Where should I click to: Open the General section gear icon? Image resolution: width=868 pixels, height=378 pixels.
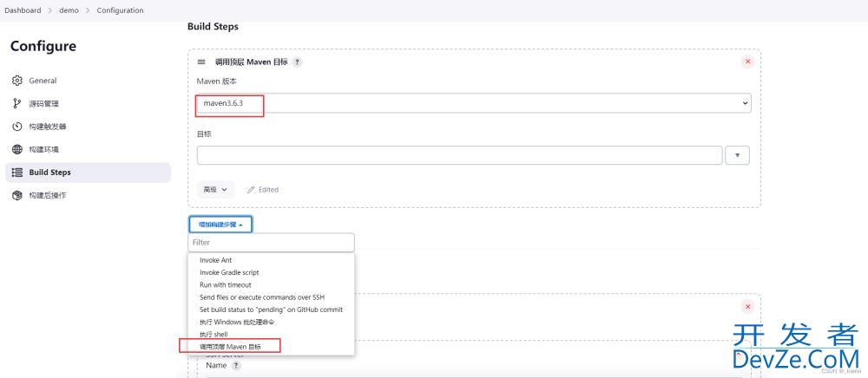tap(16, 81)
